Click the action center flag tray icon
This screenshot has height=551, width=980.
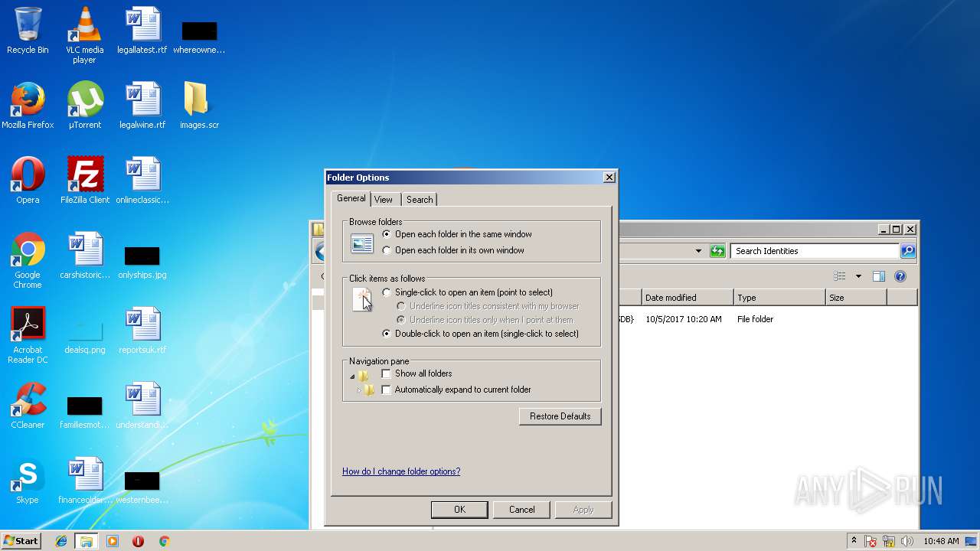point(871,541)
